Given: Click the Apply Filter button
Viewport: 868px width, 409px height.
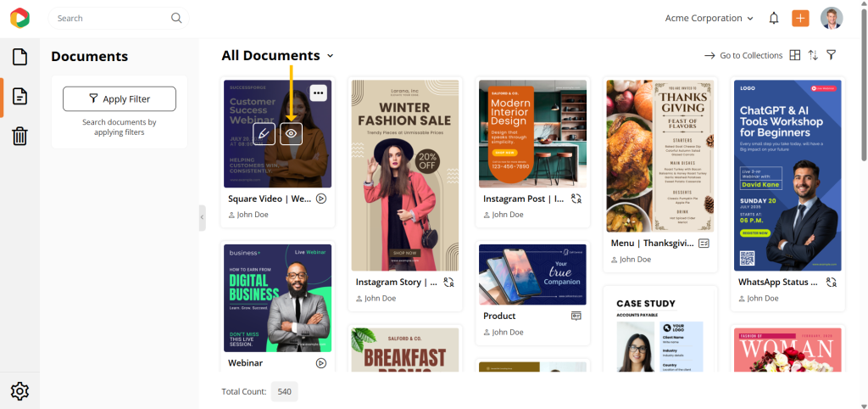Looking at the screenshot, I should tap(119, 98).
